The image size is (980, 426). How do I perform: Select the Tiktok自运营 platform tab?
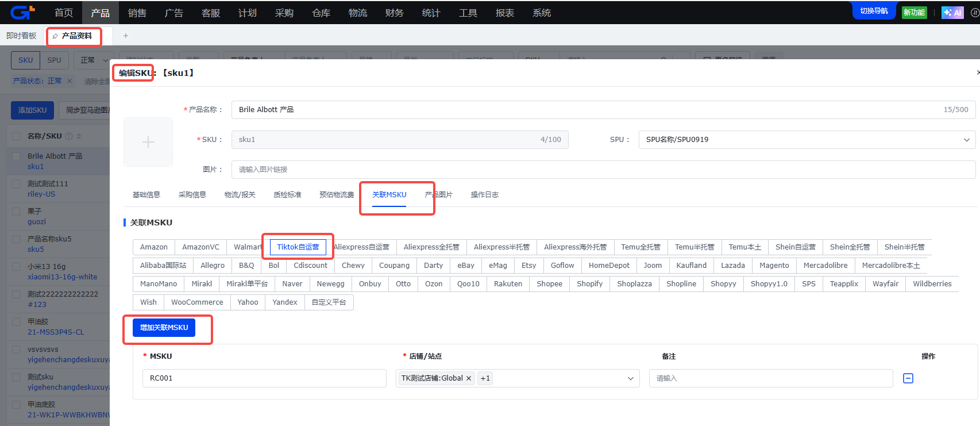click(298, 247)
